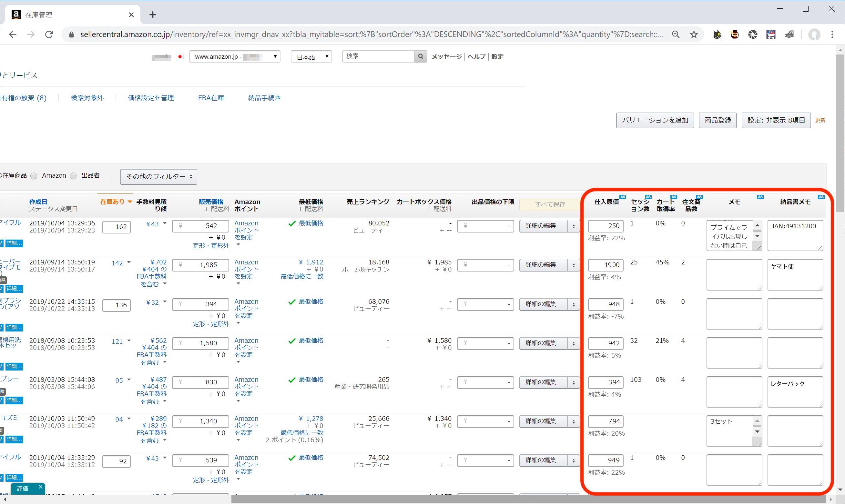Reload the page with the refresh icon

click(x=49, y=34)
